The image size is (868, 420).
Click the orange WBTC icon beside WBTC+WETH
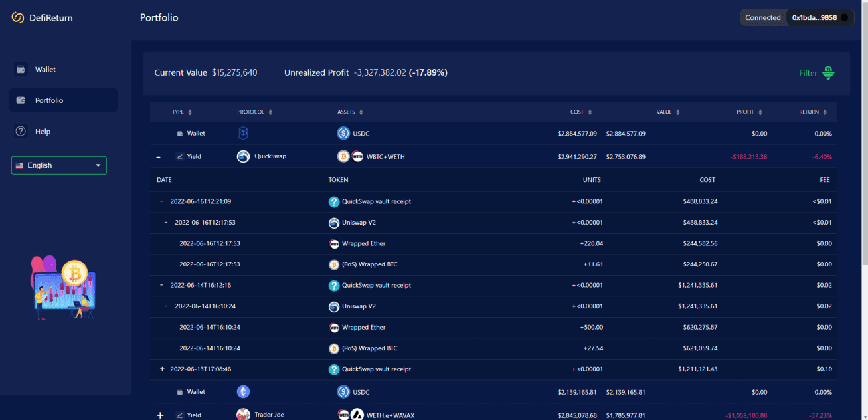(343, 157)
